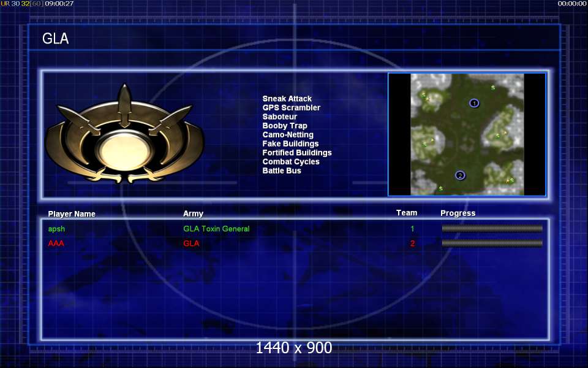Click the Battle Bus entry
This screenshot has height=368, width=588.
tap(282, 171)
